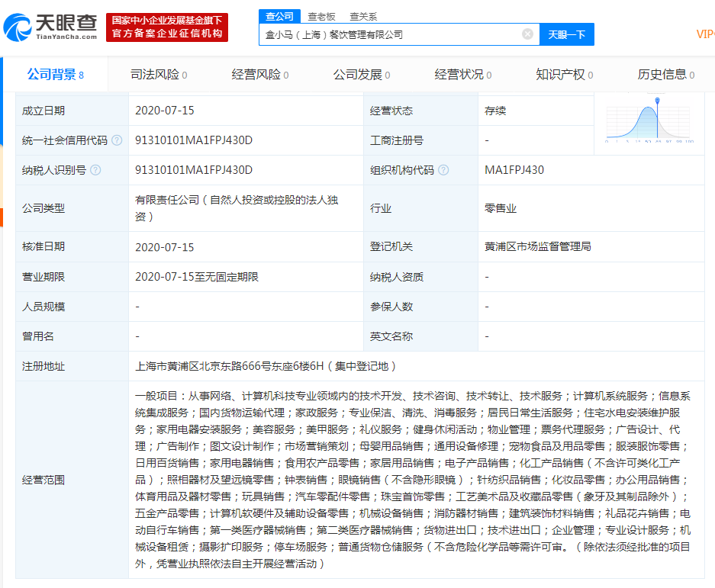Screen dimensions: 715x588
Task: Select taxpayer ID value in 纳税人识别号 row
Action: (194, 170)
